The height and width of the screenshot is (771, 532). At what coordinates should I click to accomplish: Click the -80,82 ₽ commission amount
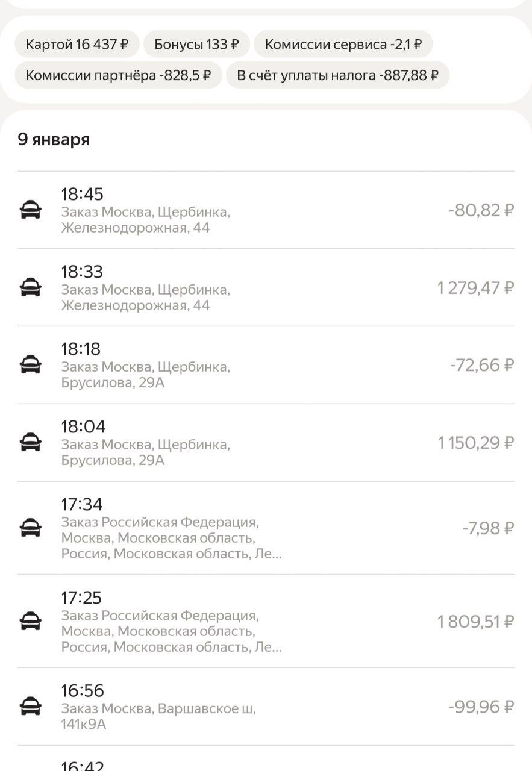coord(481,211)
